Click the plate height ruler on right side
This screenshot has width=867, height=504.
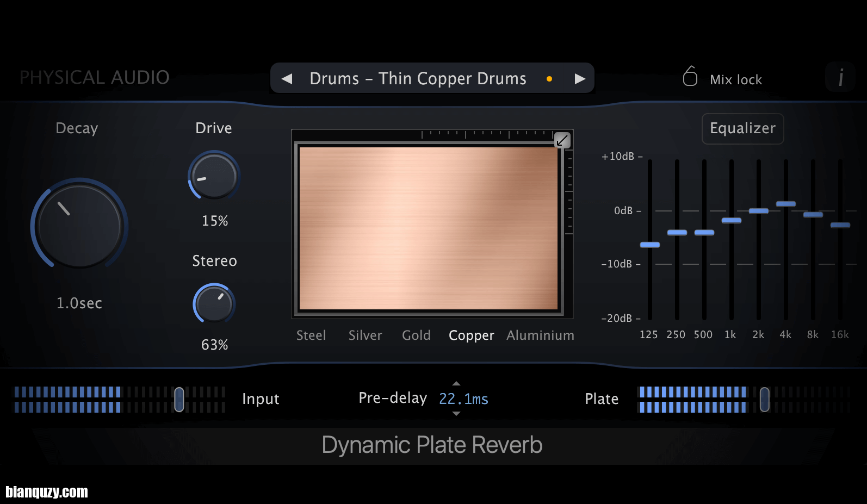(569, 191)
